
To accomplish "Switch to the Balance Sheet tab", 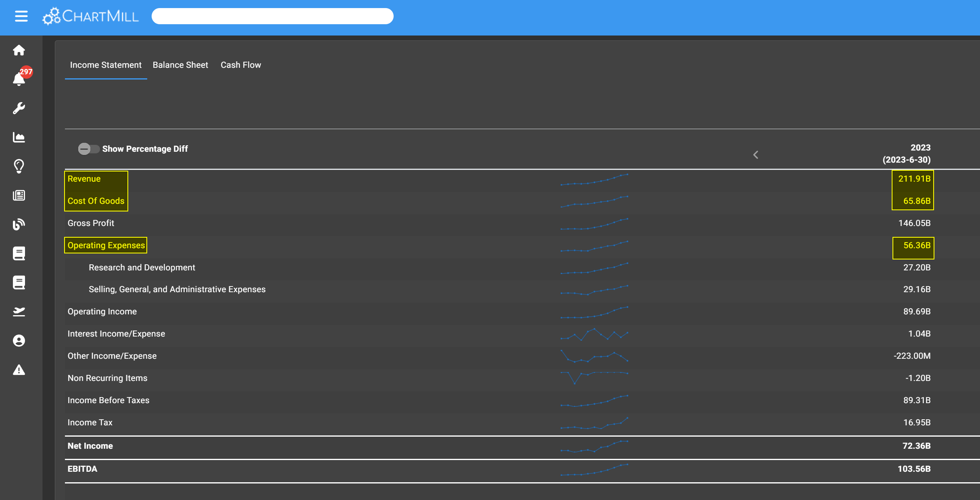I will [x=180, y=65].
